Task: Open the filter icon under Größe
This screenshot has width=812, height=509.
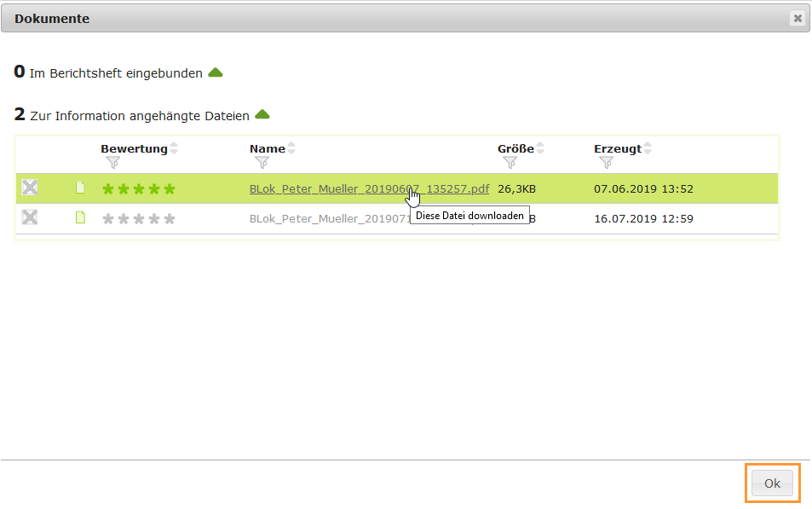Action: [510, 163]
